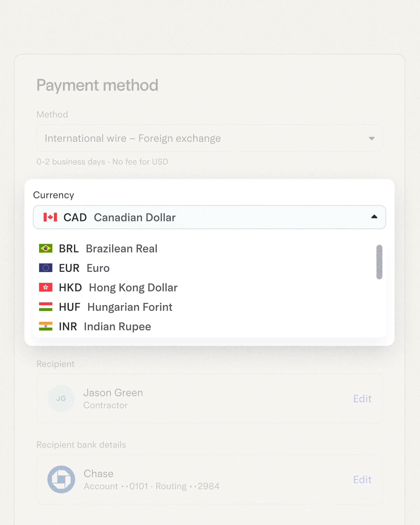Screen dimensions: 420x525
Task: Click the Canadian flag icon next to CAD
Action: pyautogui.click(x=50, y=217)
